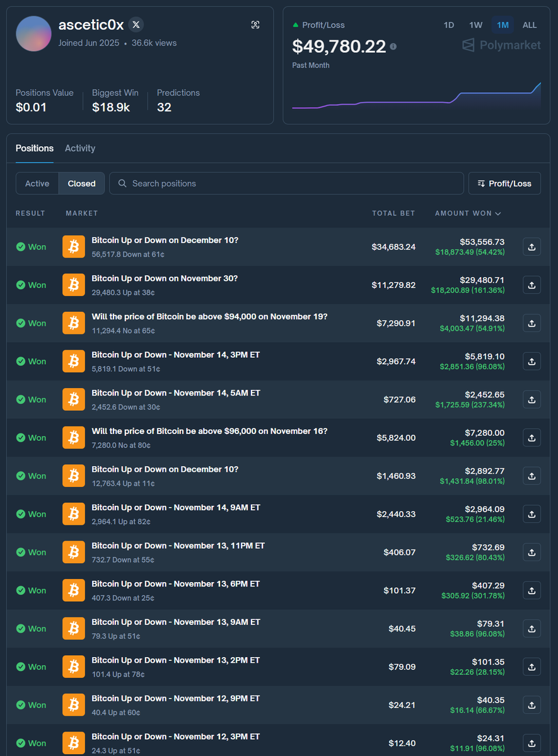The image size is (558, 756).
Task: Click the Market column header
Action: tap(82, 214)
